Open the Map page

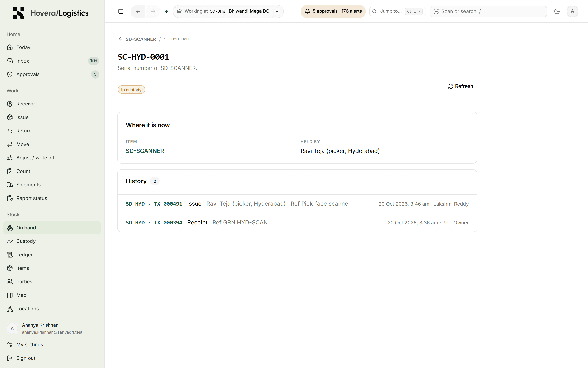pyautogui.click(x=52, y=295)
